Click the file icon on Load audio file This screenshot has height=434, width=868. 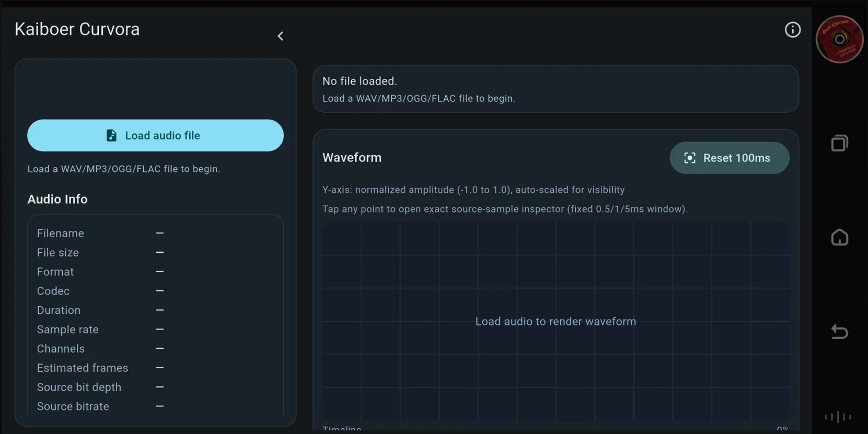[111, 135]
